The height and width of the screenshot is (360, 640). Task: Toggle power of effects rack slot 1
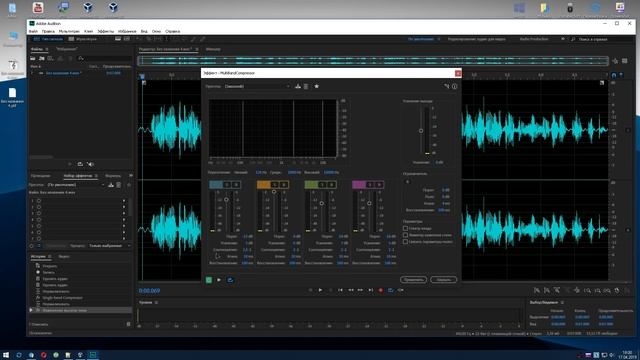[39, 201]
